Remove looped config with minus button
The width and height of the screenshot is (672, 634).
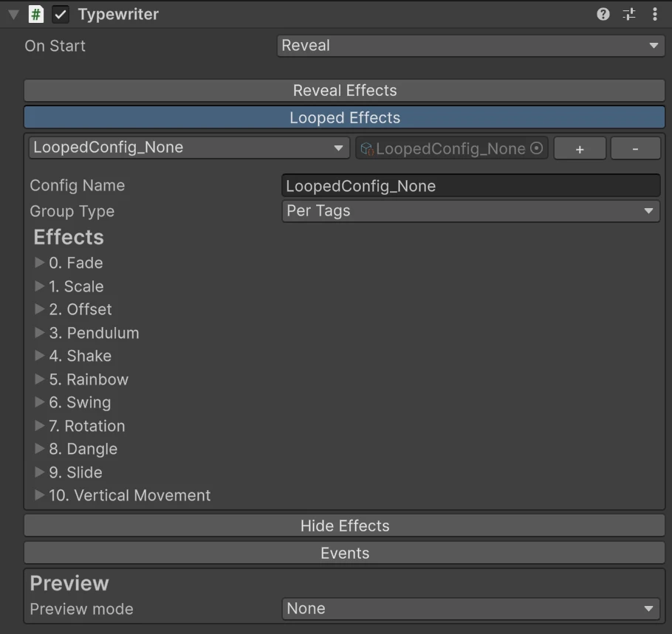635,148
